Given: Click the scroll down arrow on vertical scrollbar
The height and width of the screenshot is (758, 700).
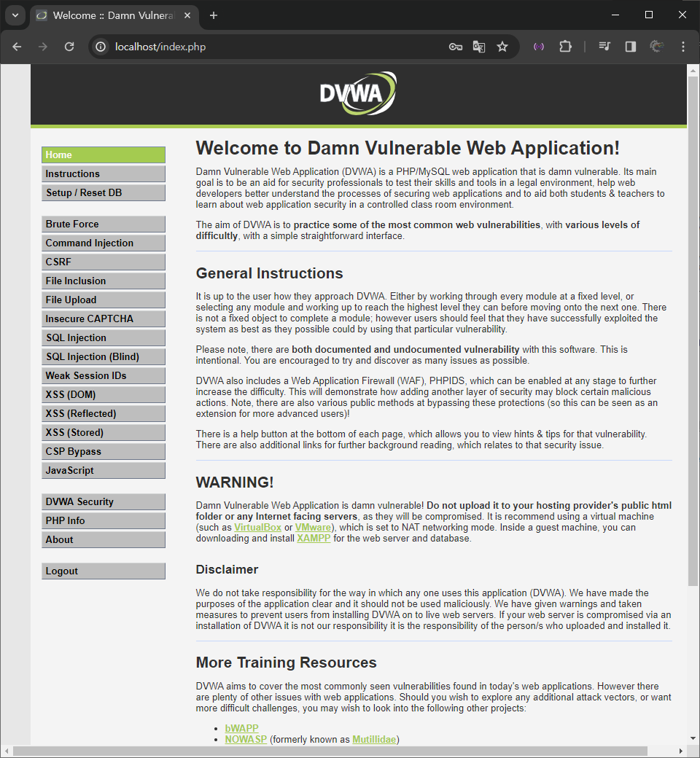Looking at the screenshot, I should [x=693, y=738].
